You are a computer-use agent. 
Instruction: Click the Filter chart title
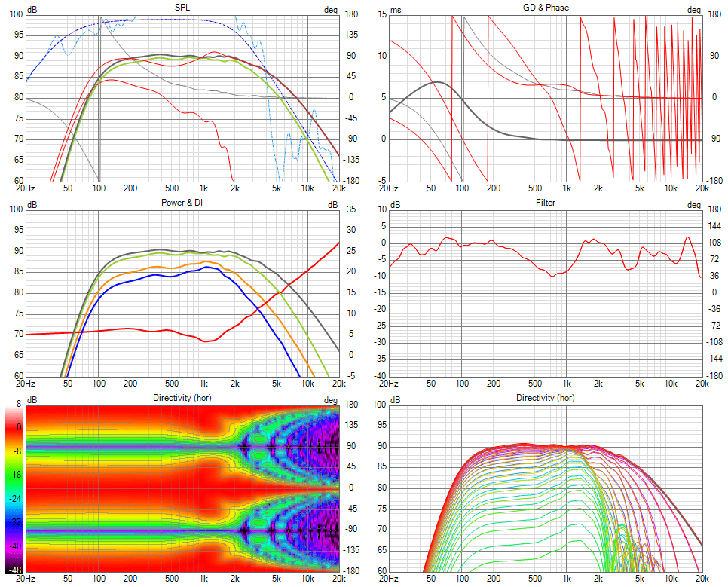(x=546, y=203)
